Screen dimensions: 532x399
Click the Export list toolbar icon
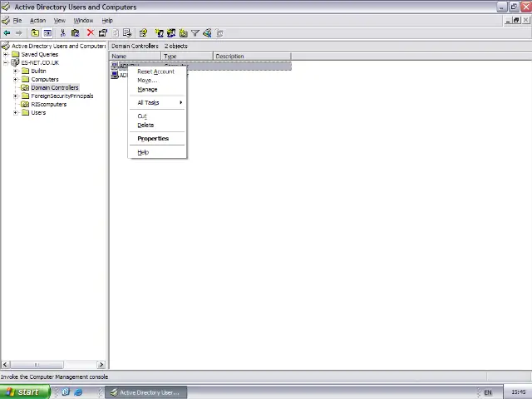pos(127,33)
